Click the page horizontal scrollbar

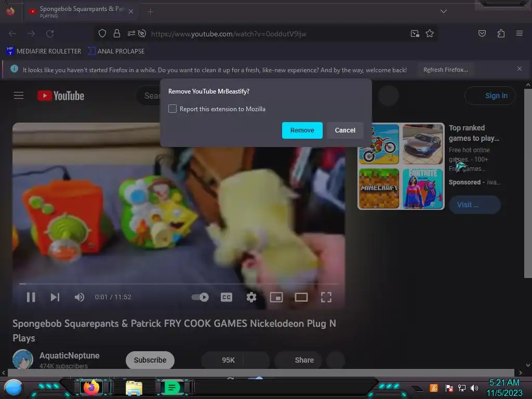click(261, 373)
